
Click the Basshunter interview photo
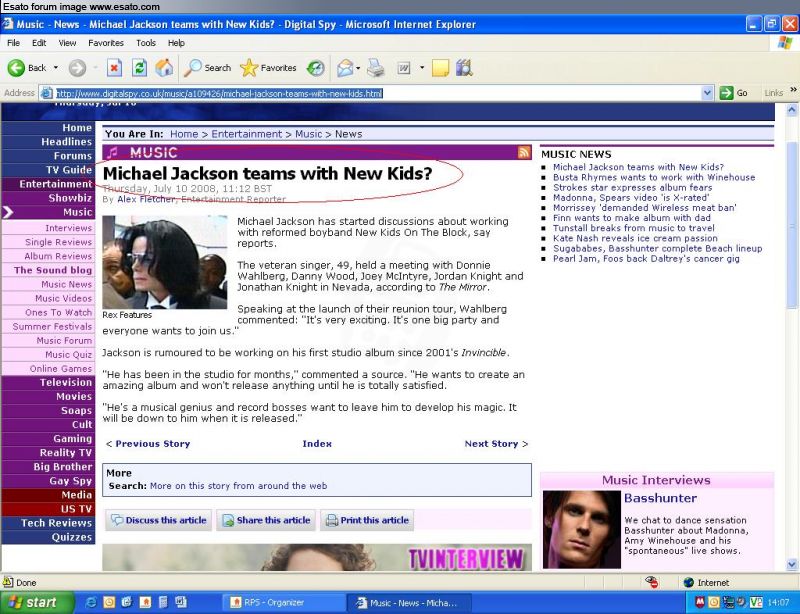click(x=582, y=530)
